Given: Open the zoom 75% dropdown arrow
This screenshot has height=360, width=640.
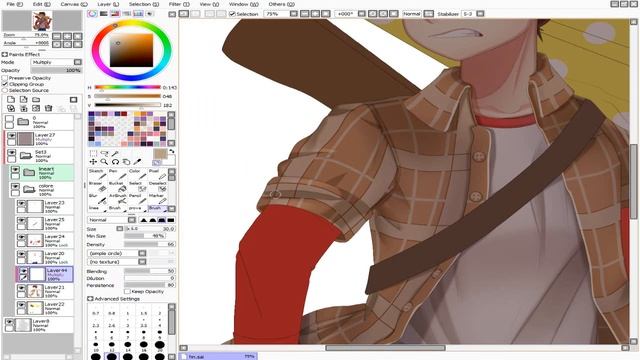Looking at the screenshot, I should (293, 14).
